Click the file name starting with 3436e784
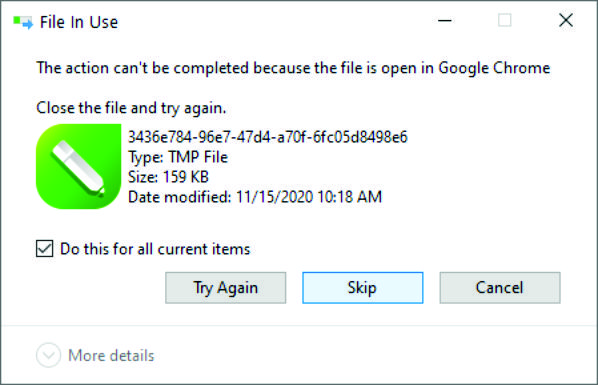Image resolution: width=598 pixels, height=385 pixels. coord(267,137)
